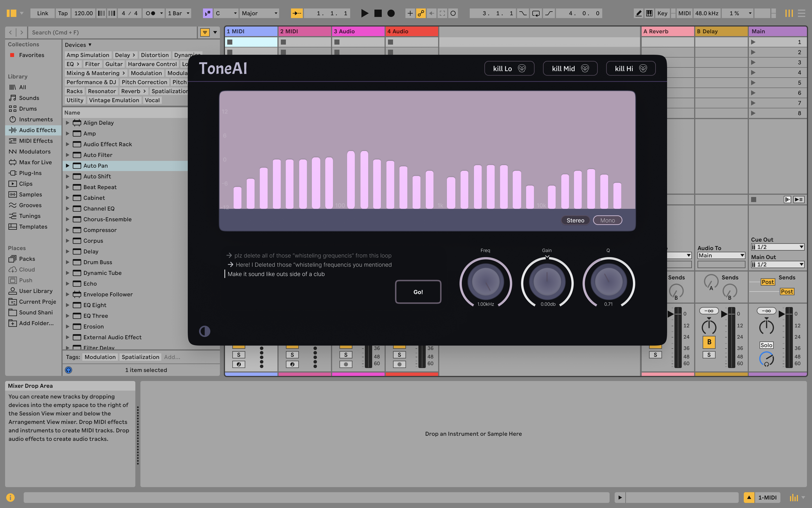Toggle the kill Mid band button

(570, 69)
